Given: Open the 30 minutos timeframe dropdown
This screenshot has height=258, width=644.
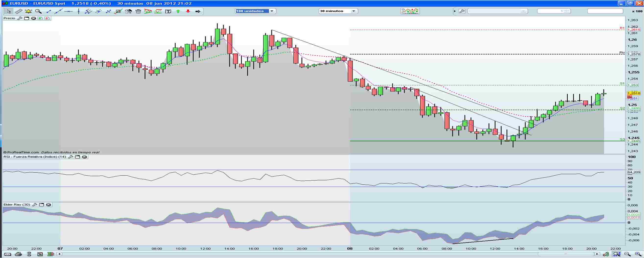Looking at the screenshot, I should click(354, 11).
